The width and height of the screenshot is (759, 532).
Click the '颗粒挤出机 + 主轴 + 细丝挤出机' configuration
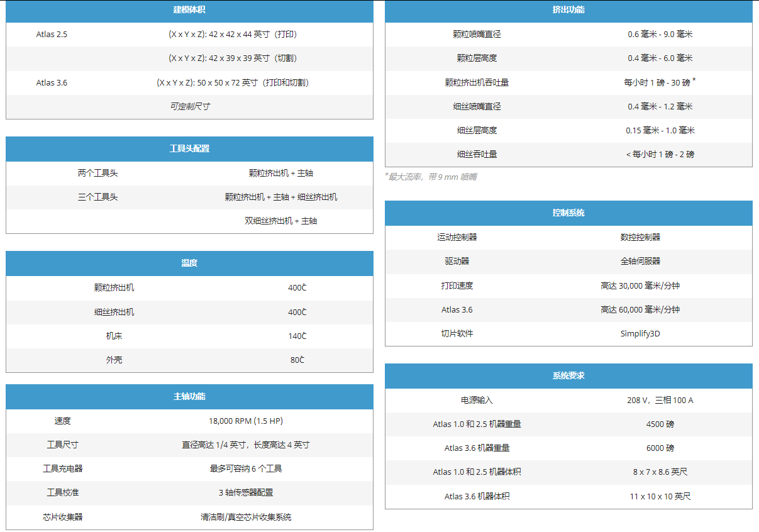tap(281, 197)
